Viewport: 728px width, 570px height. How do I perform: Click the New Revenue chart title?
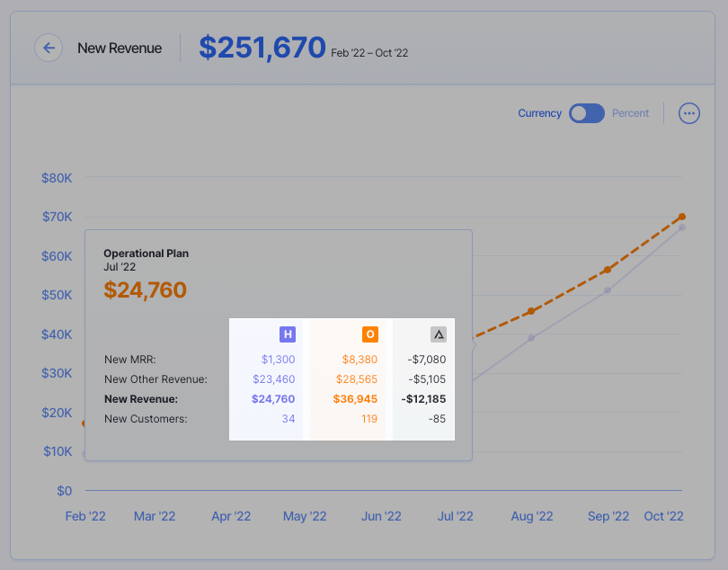[120, 48]
